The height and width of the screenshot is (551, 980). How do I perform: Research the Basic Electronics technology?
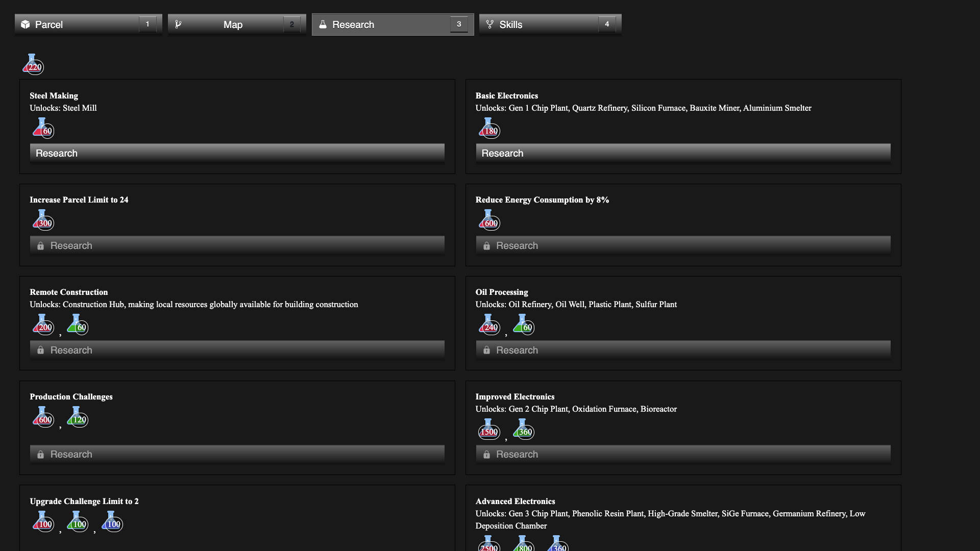click(x=682, y=153)
